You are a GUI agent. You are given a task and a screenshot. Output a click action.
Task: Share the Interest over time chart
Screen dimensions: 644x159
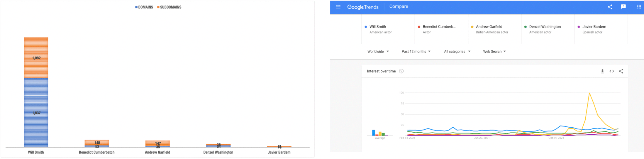point(621,71)
